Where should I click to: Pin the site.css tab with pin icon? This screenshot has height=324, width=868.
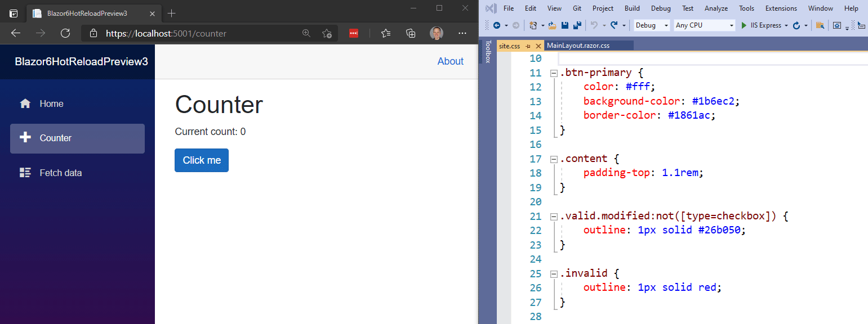(528, 46)
